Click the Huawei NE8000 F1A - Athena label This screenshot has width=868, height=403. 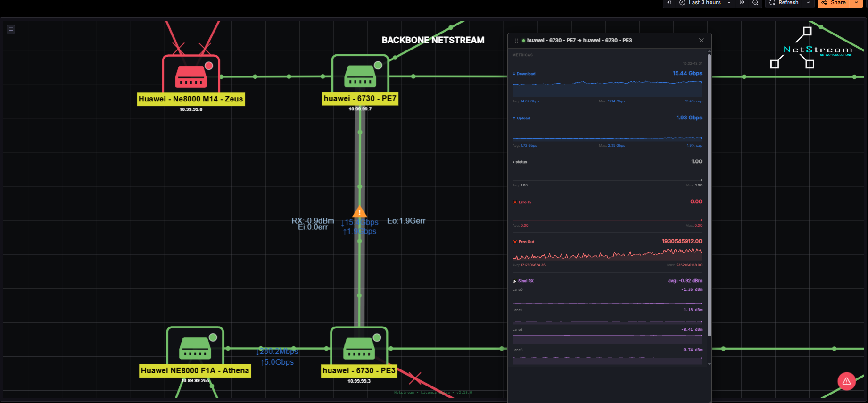pos(195,371)
